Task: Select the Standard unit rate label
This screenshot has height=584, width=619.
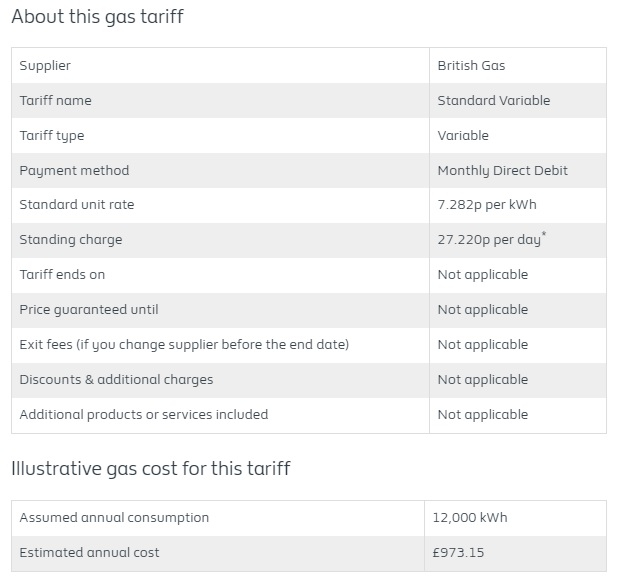Action: coord(77,205)
